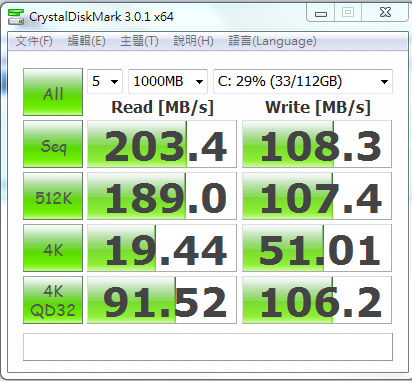Open the 語言(Language) menu
The height and width of the screenshot is (381, 412).
pyautogui.click(x=272, y=41)
